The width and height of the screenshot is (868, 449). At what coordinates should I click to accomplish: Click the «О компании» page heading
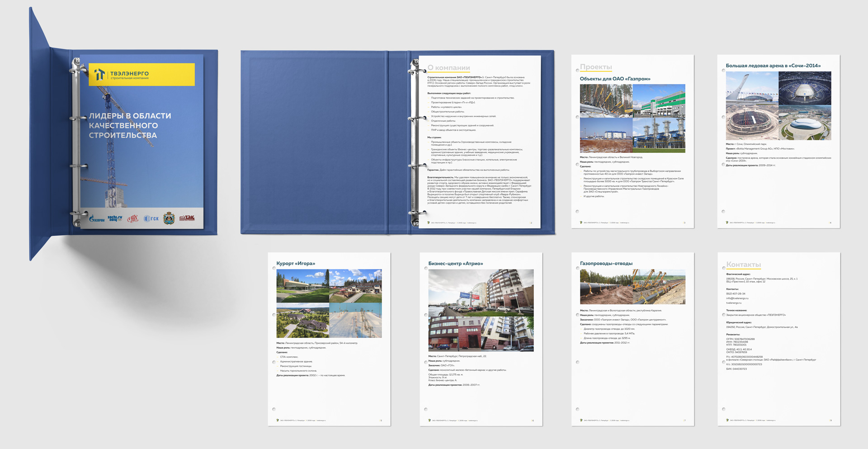click(448, 68)
